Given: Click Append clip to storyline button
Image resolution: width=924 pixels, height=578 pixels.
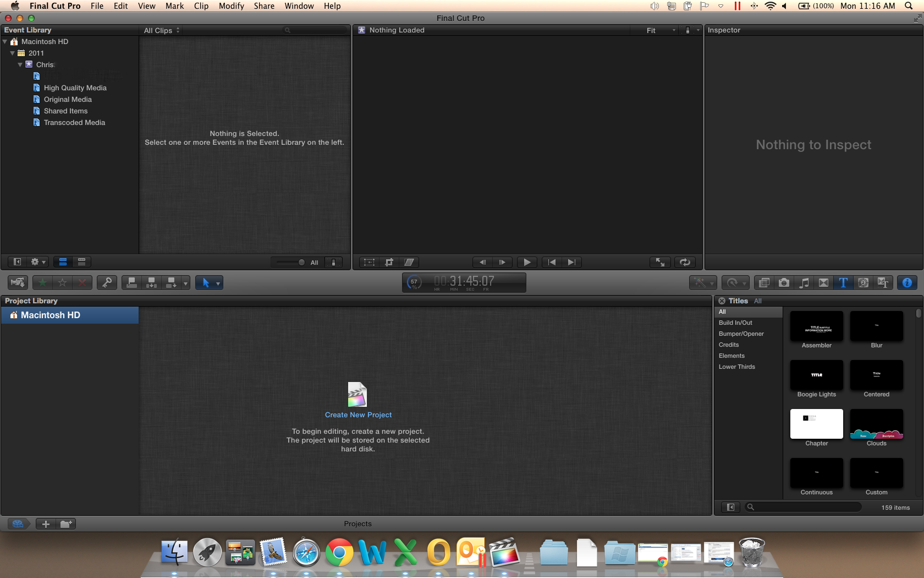Looking at the screenshot, I should click(x=171, y=282).
